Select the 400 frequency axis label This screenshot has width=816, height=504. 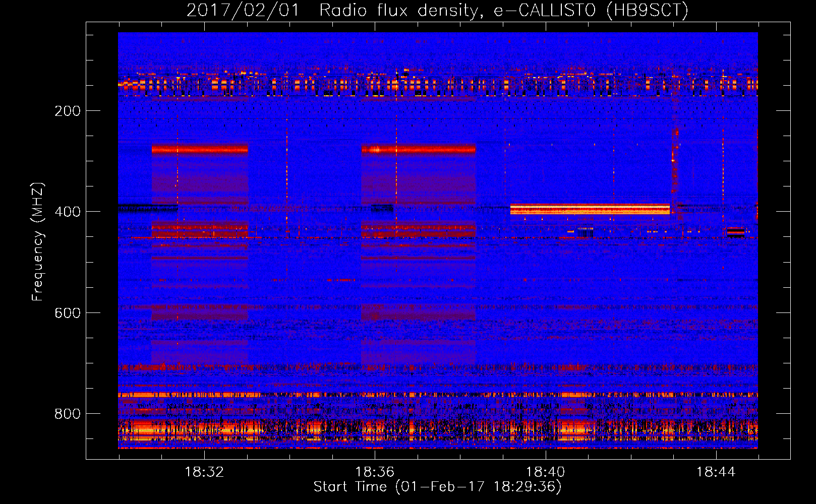click(x=68, y=212)
